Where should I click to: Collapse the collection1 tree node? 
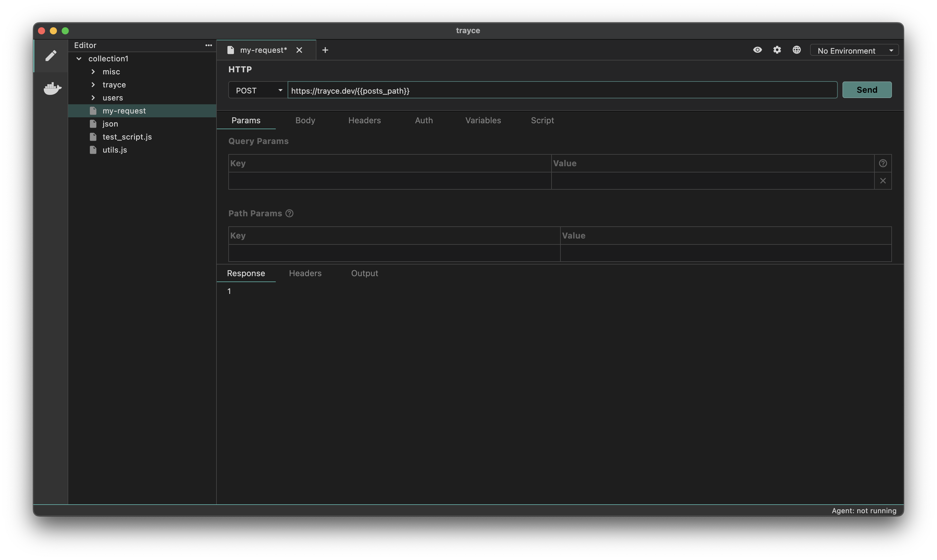click(x=79, y=58)
